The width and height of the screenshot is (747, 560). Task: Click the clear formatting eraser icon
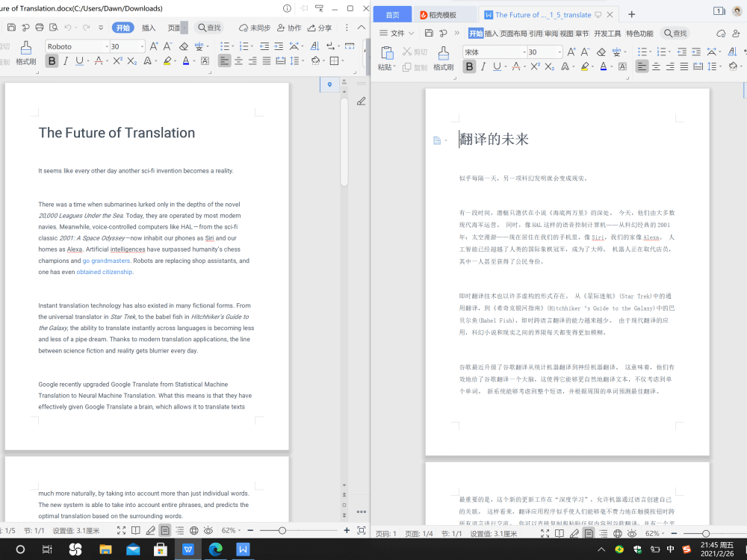pos(601,52)
